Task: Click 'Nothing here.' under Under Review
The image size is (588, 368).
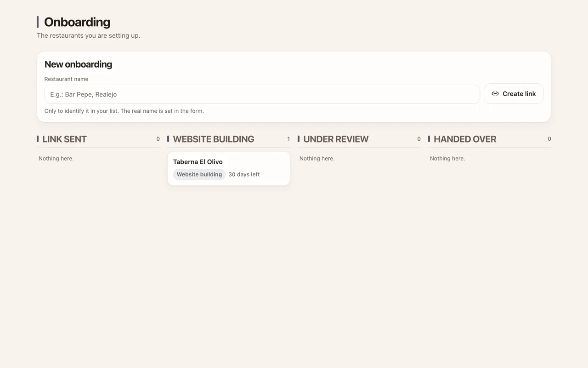Action: coord(317,158)
